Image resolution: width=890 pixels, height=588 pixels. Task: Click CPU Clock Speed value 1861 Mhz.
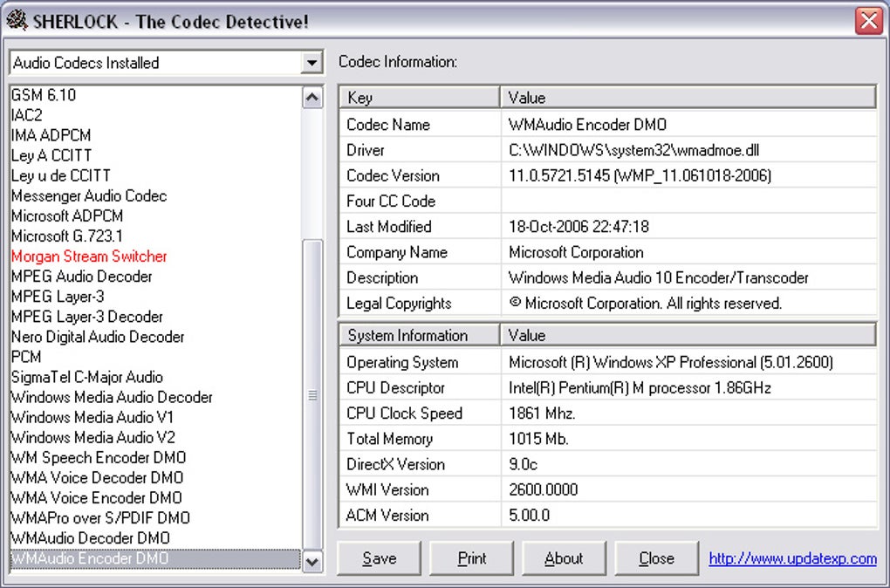(542, 414)
